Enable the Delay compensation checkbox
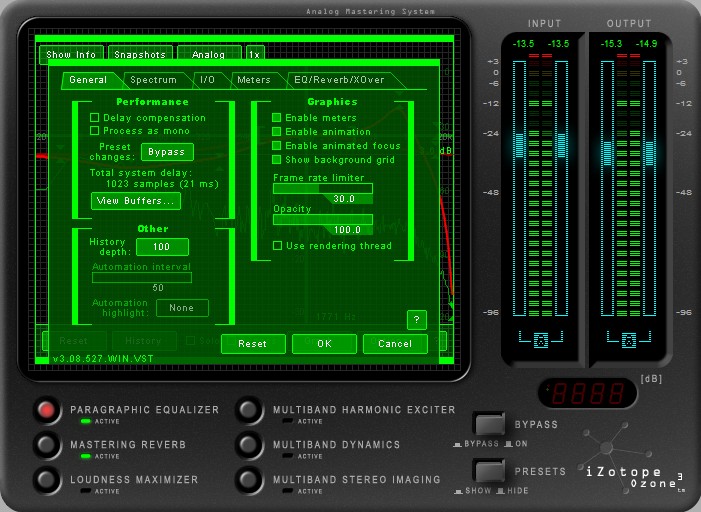Viewport: 701px width, 512px height. tap(96, 118)
